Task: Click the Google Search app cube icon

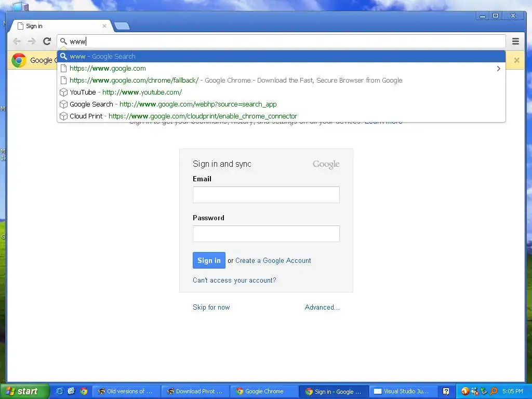Action: [63, 104]
